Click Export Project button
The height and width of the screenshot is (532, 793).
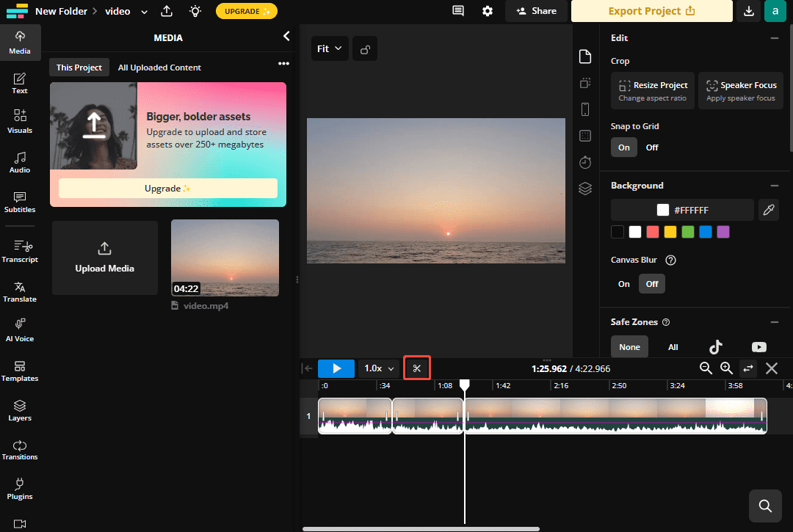(651, 11)
